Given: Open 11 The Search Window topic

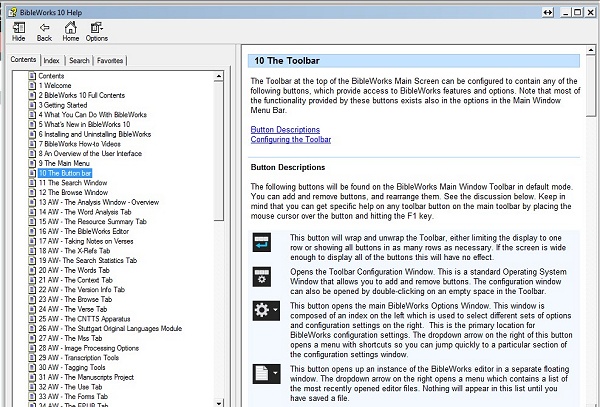Looking at the screenshot, I should point(73,183).
